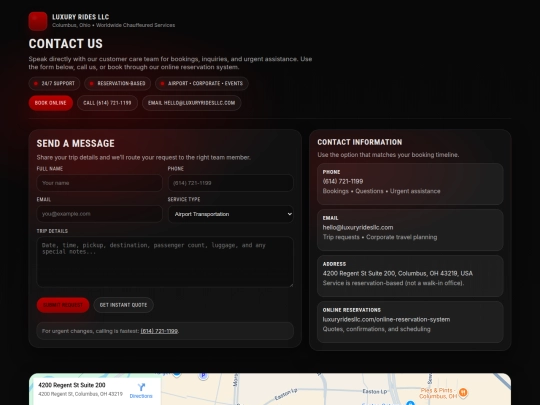Select the Airport • Corporate • Events badge
This screenshot has width=540, height=405.
[201, 83]
